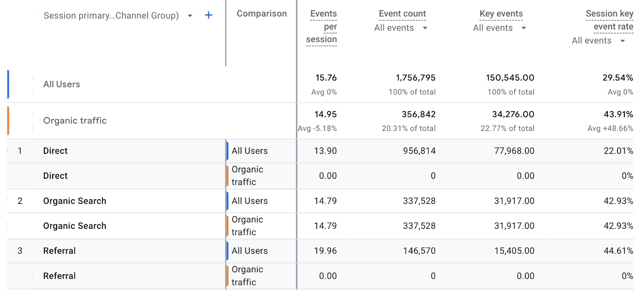The image size is (644, 290).
Task: Click total event count 1,756,795
Action: (415, 78)
